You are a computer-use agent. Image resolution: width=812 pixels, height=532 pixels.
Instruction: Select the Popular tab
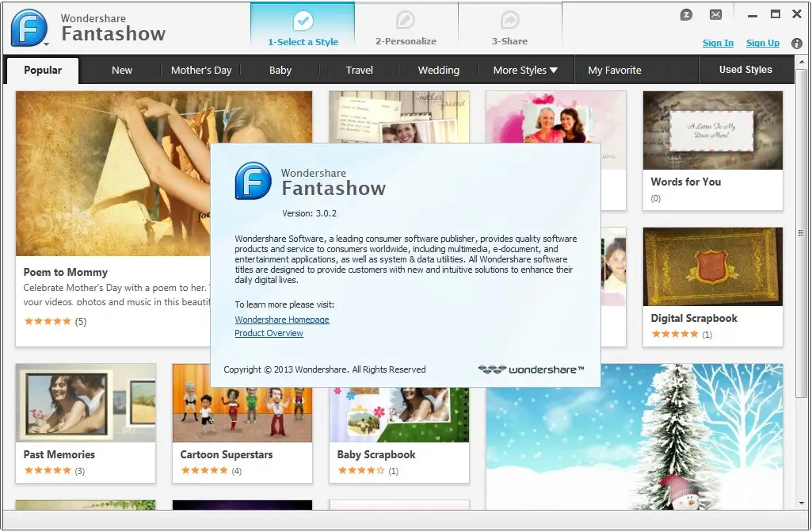pos(43,70)
